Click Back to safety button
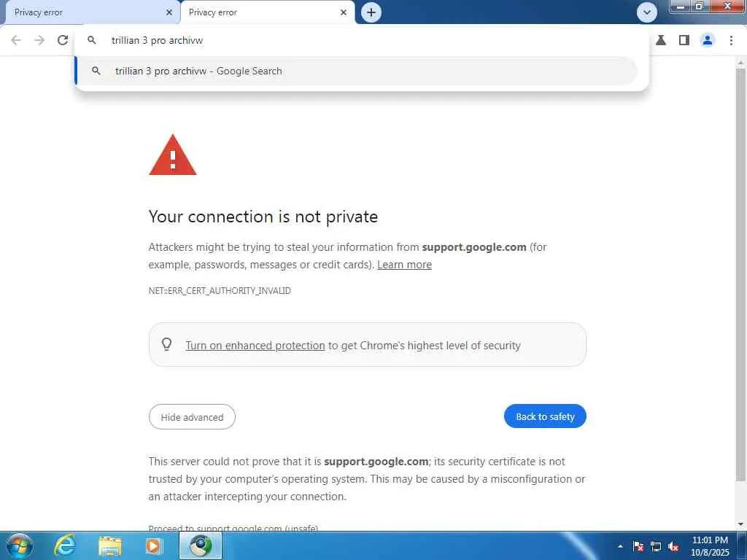747x560 pixels. [x=545, y=416]
